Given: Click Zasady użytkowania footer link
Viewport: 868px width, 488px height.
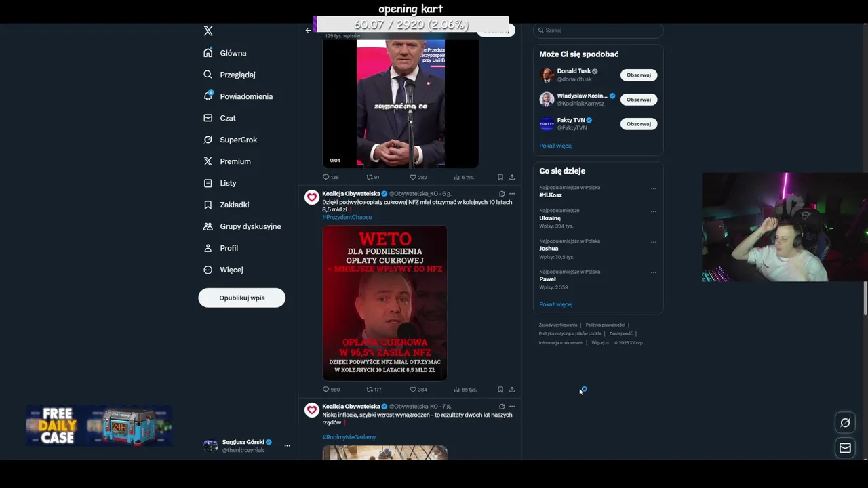Looking at the screenshot, I should (558, 325).
